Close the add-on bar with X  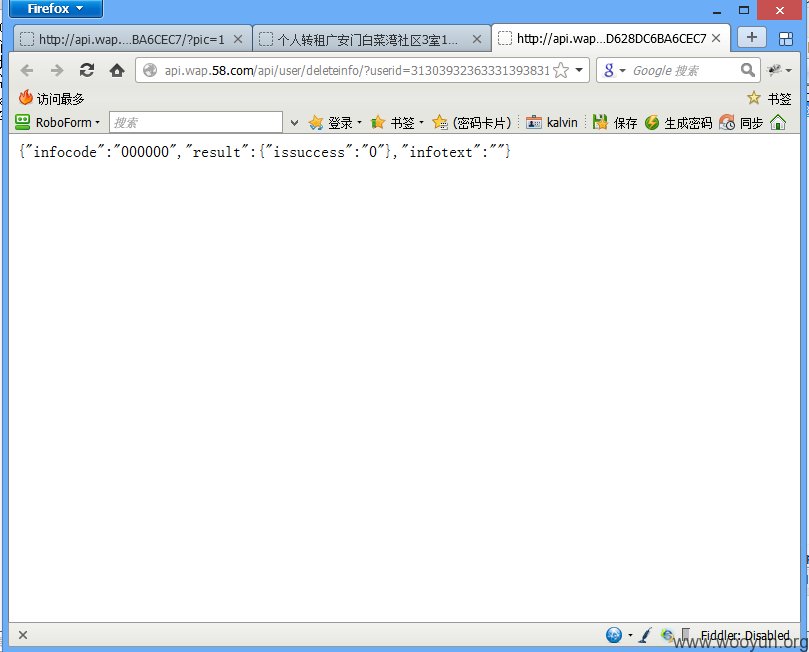pos(23,635)
